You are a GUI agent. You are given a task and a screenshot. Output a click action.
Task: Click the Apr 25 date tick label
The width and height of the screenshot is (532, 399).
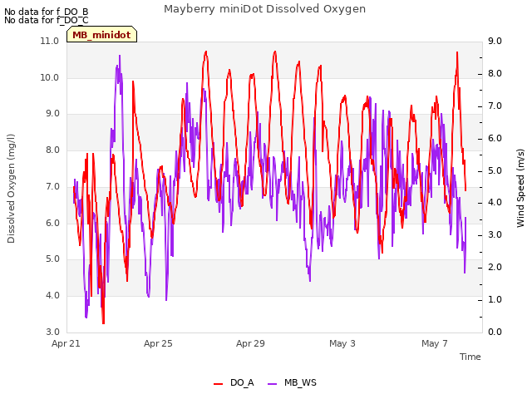158,343
